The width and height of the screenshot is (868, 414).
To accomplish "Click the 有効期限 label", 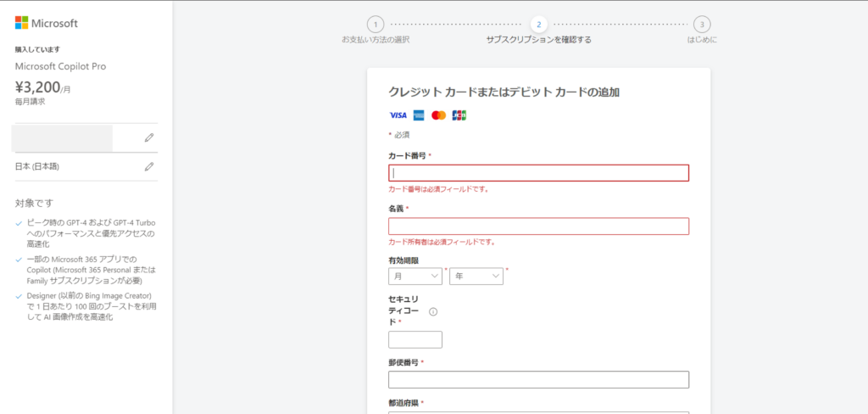I will [x=403, y=260].
